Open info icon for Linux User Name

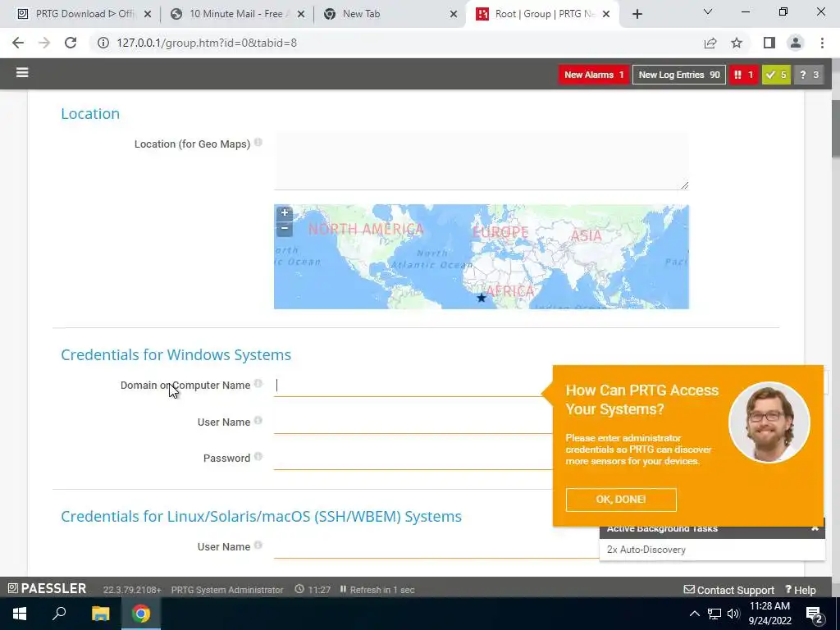click(x=258, y=546)
